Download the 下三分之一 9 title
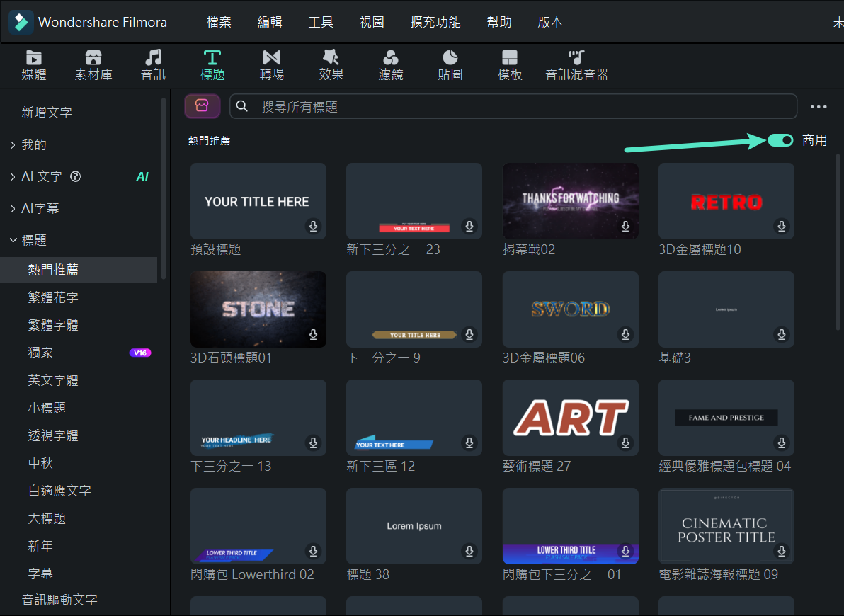The image size is (844, 616). point(469,334)
